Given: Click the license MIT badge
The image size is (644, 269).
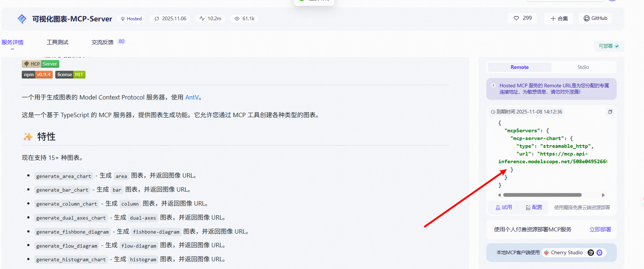Looking at the screenshot, I should pyautogui.click(x=70, y=75).
